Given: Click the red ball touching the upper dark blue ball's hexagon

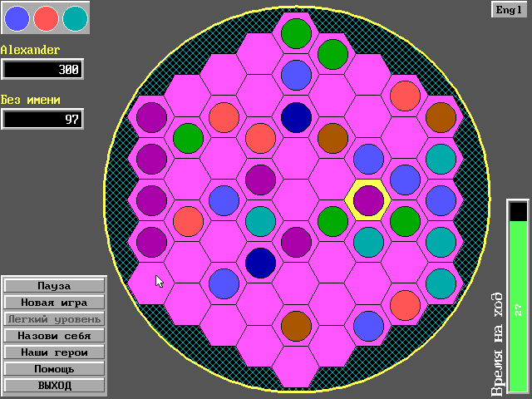Looking at the screenshot, I should 260,138.
